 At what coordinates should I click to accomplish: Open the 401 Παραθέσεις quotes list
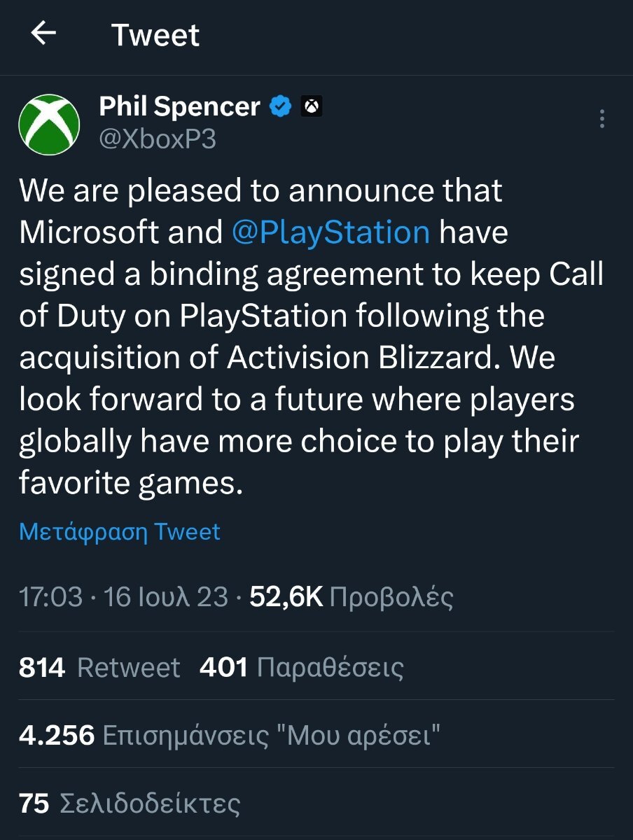click(302, 667)
